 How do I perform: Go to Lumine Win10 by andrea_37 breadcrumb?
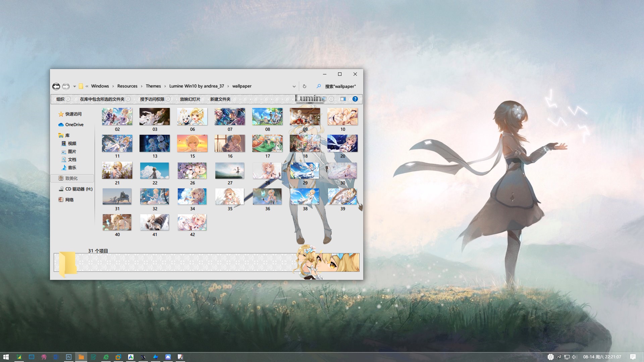[x=197, y=86]
